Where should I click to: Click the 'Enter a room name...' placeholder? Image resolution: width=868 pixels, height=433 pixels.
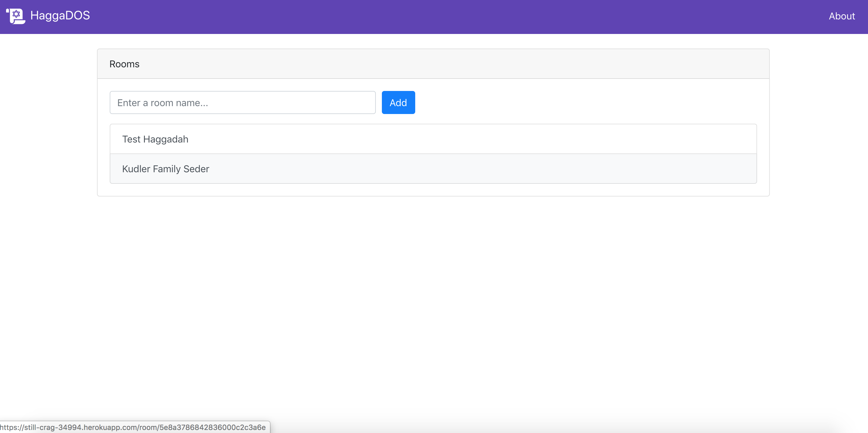[x=162, y=103]
